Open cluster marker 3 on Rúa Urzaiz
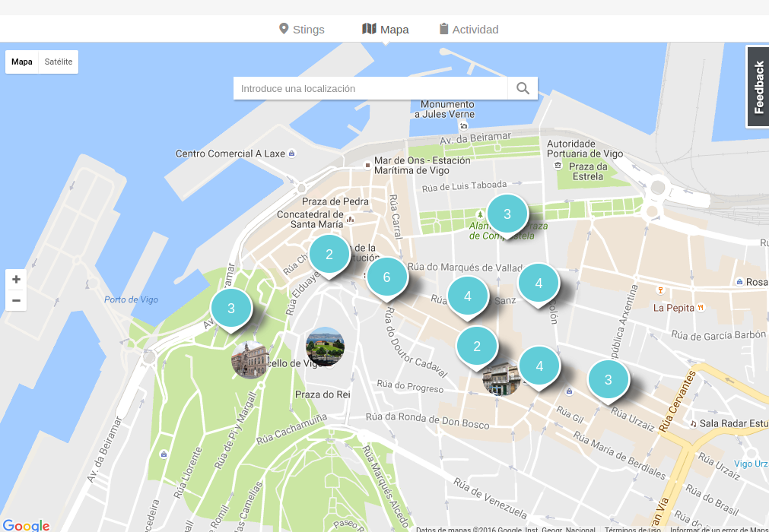The height and width of the screenshot is (532, 769). point(609,380)
